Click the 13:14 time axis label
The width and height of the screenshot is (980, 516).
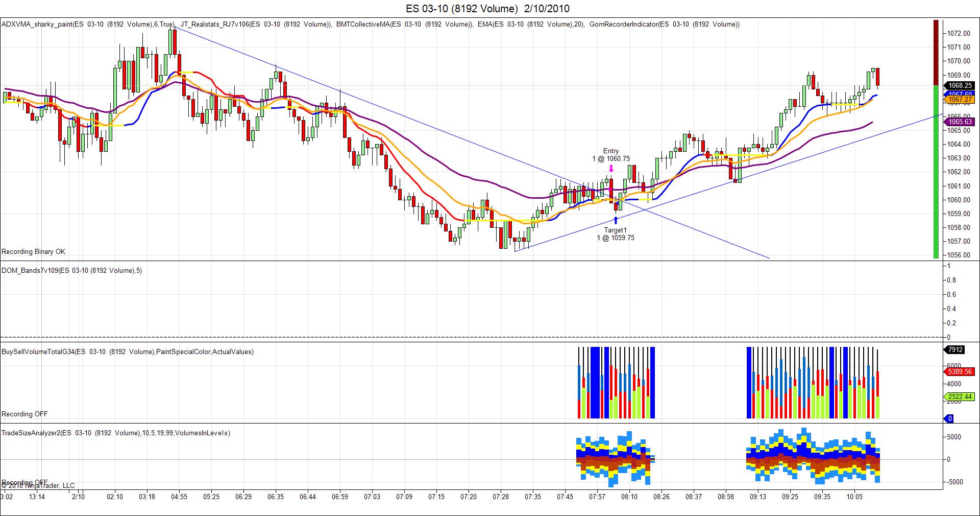click(37, 497)
